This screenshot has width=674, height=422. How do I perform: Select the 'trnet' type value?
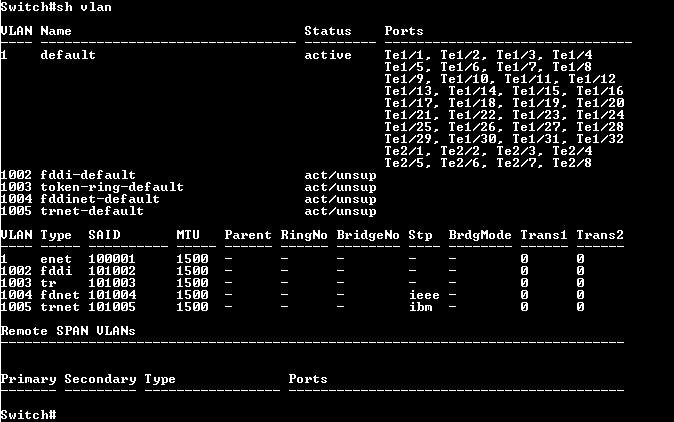point(60,307)
